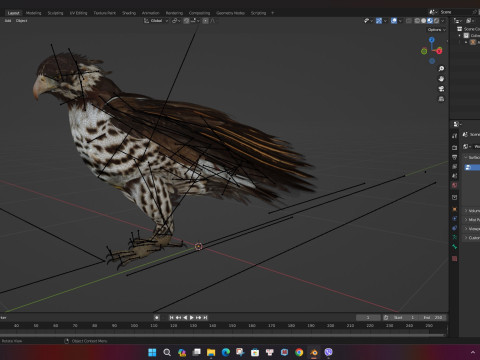The height and width of the screenshot is (360, 480).
Task: Click the viewport zoom magnifier icon
Action: (x=441, y=69)
